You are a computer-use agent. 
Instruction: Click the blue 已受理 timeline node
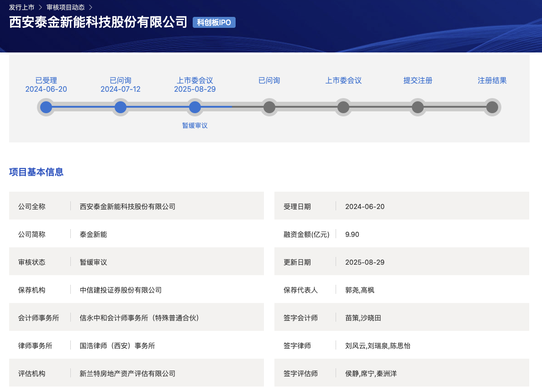(x=46, y=107)
